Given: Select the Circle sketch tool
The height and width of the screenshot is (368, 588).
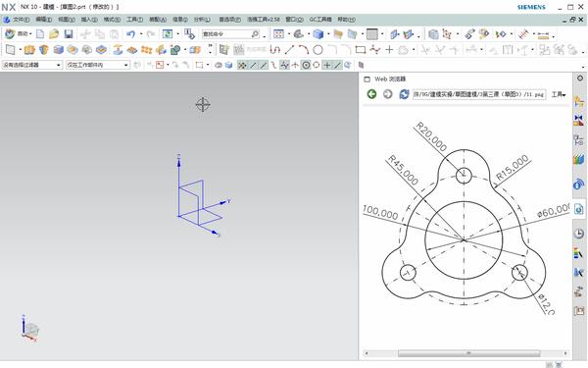Looking at the screenshot, I should pyautogui.click(x=318, y=50).
